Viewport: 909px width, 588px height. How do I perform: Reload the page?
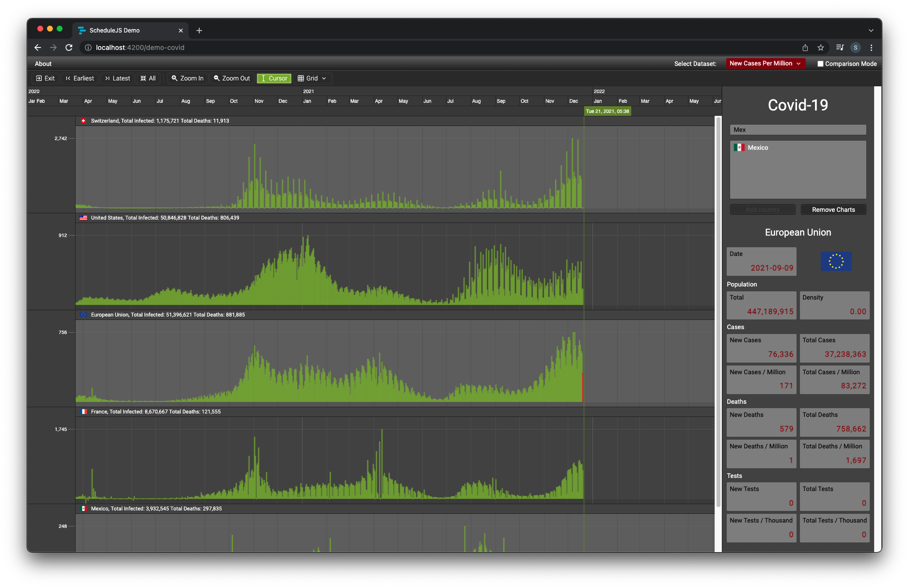pos(69,48)
